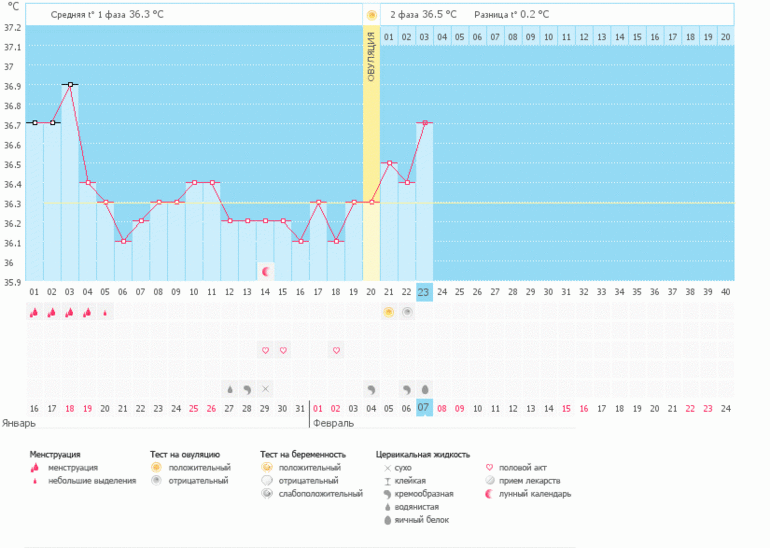This screenshot has width=770, height=548.
Task: Click the Менструация legend heading
Action: click(55, 454)
